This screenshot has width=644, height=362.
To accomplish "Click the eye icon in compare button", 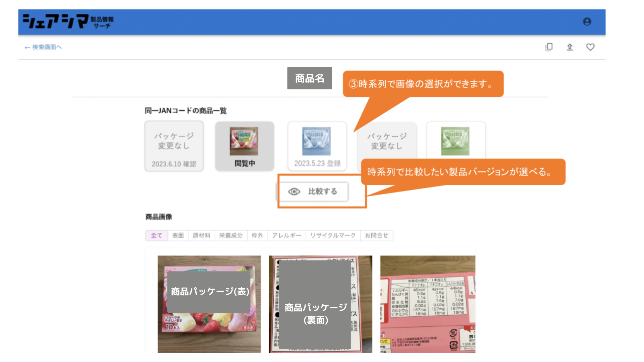I will tap(294, 191).
